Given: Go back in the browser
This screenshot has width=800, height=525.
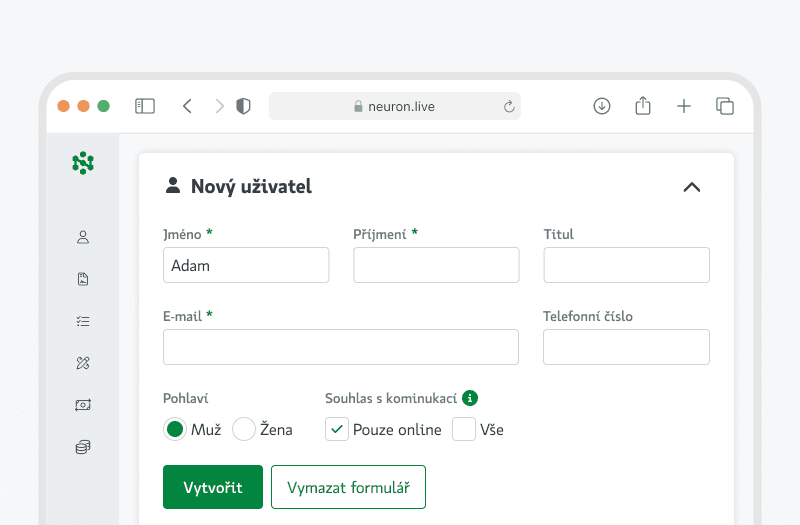Looking at the screenshot, I should click(187, 106).
